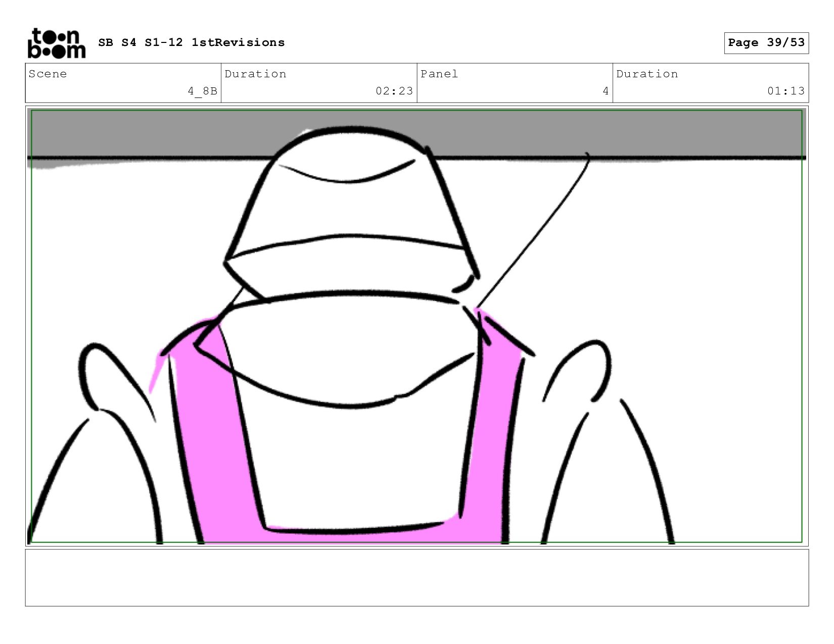Click the empty notes box below panel

pos(417,578)
